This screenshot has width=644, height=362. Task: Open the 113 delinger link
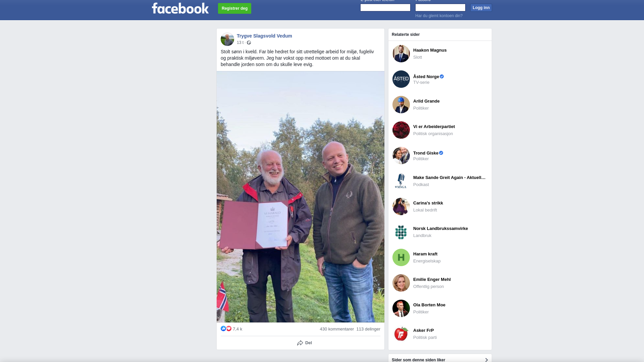(368, 329)
